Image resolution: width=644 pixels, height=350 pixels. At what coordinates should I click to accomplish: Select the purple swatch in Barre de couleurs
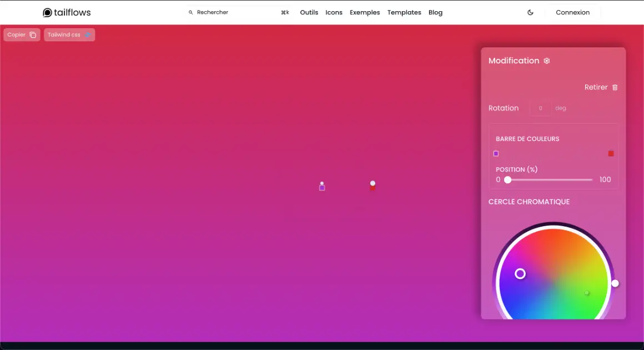[496, 153]
